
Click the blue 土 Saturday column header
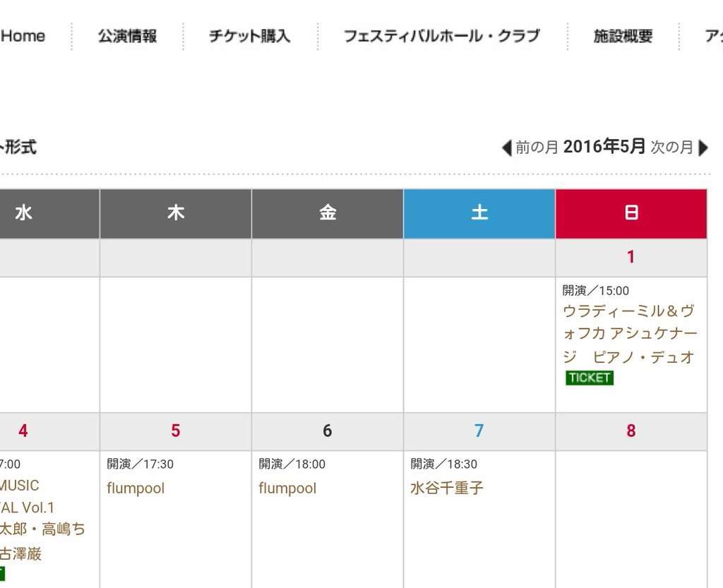[x=479, y=214]
